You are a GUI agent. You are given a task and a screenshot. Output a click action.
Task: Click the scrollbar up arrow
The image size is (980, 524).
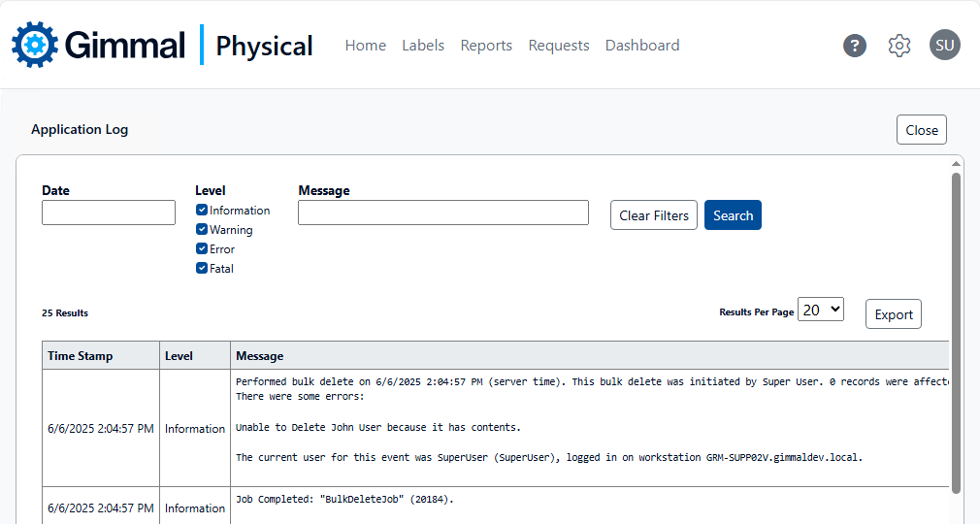[x=956, y=164]
